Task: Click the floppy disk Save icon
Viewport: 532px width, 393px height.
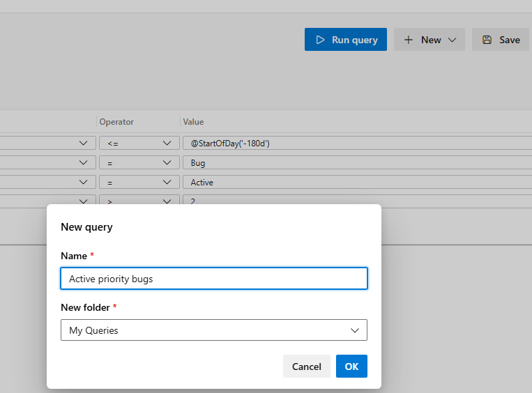Action: (x=487, y=40)
